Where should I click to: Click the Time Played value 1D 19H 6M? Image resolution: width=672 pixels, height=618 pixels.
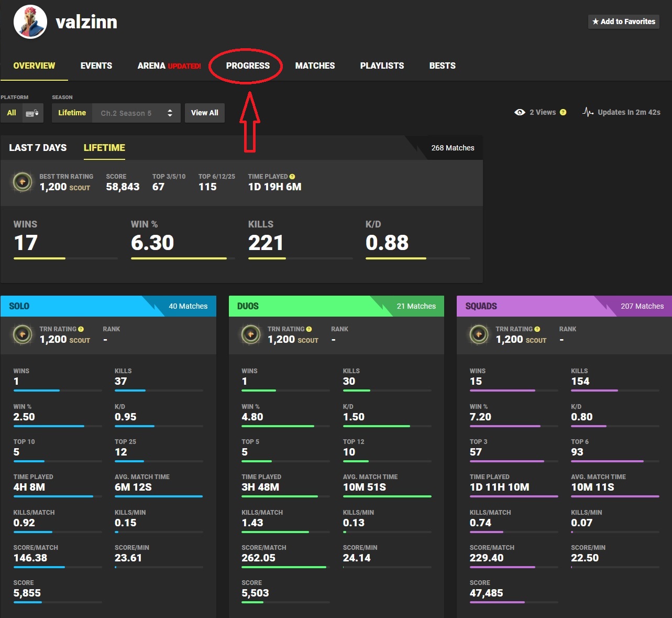click(274, 187)
